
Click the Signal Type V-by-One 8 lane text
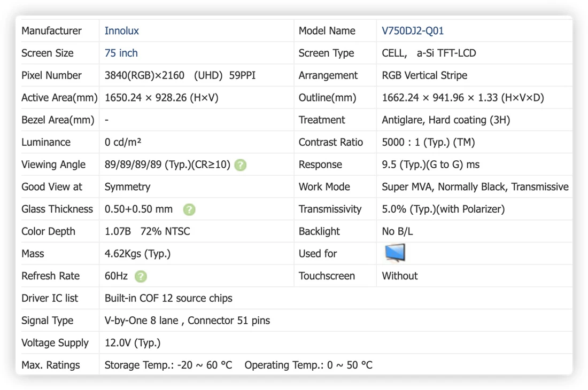[x=141, y=321]
